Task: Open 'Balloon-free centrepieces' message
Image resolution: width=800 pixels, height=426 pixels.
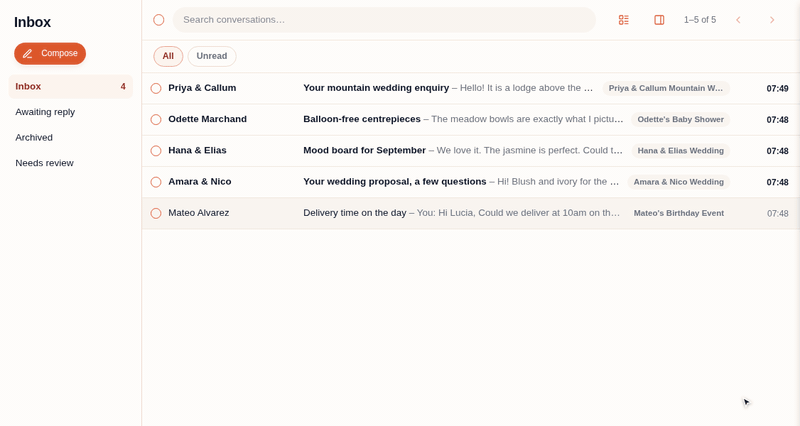Action: tap(362, 119)
